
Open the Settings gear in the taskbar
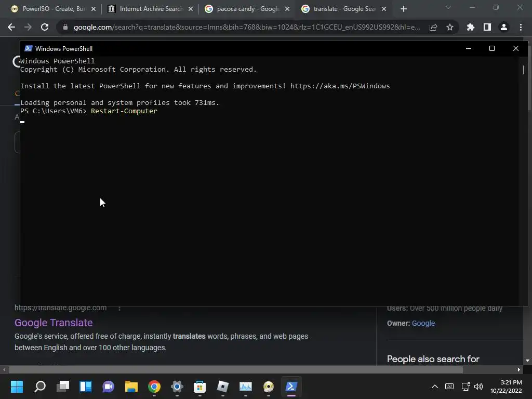pos(177,387)
